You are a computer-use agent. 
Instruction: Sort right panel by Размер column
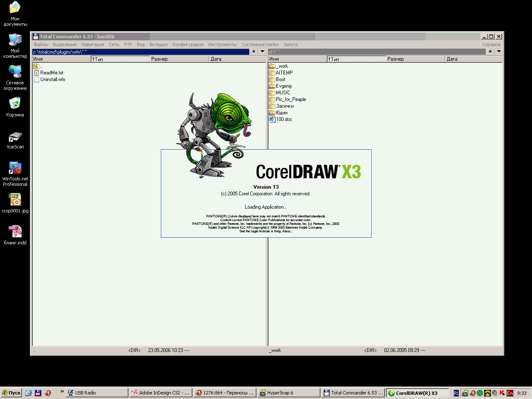416,59
